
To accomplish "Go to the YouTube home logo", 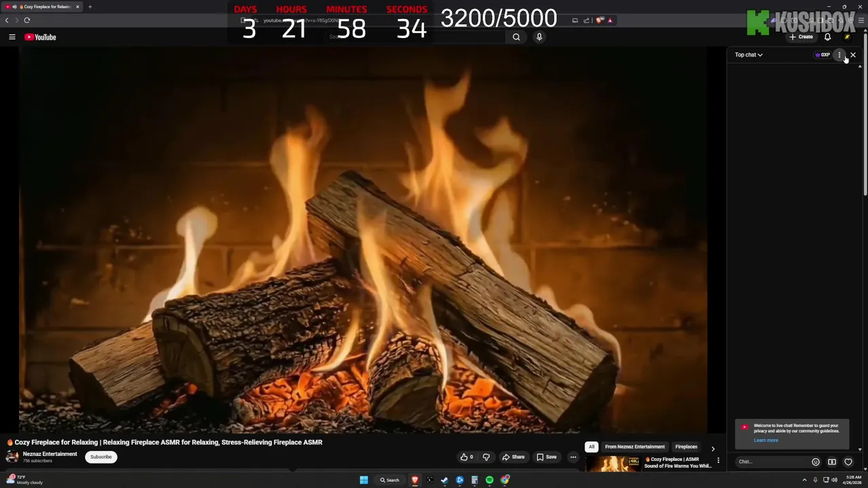I will [x=40, y=37].
